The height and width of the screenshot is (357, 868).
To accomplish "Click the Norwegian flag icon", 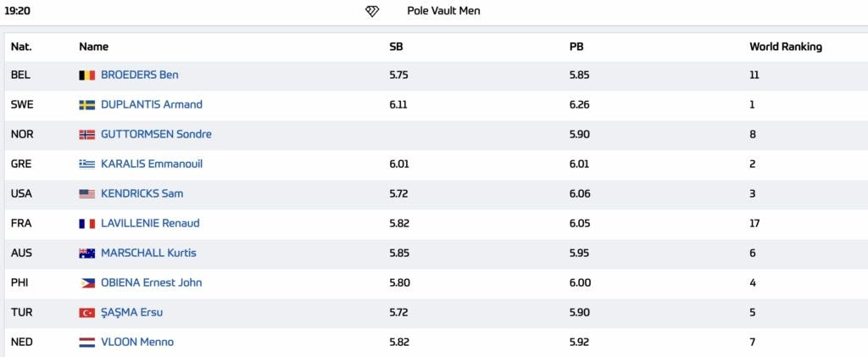I will coord(86,134).
